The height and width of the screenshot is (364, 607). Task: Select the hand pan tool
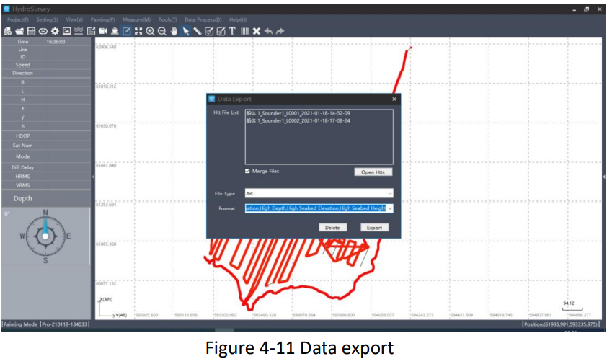174,32
